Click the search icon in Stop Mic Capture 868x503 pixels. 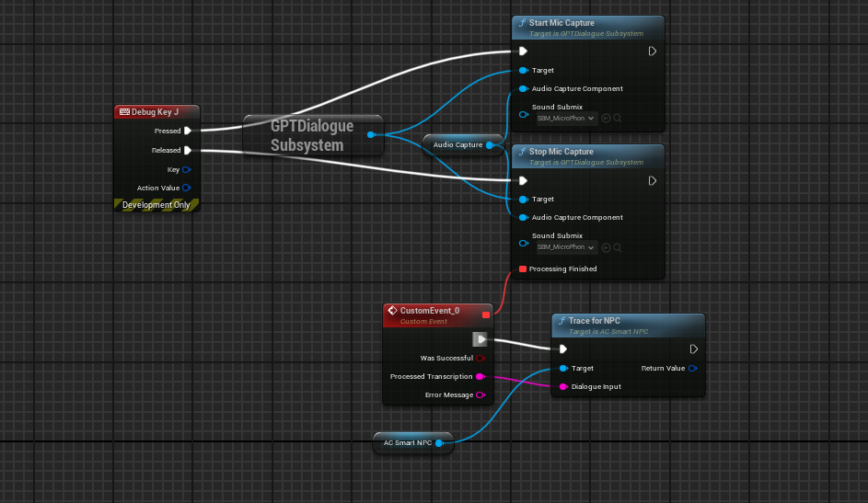click(619, 246)
